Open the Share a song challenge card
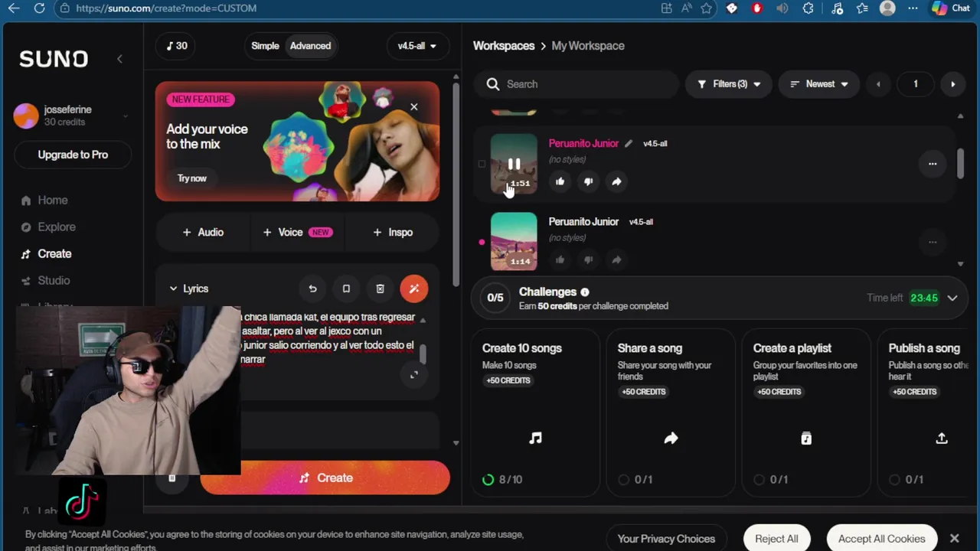980x551 pixels. tap(671, 413)
